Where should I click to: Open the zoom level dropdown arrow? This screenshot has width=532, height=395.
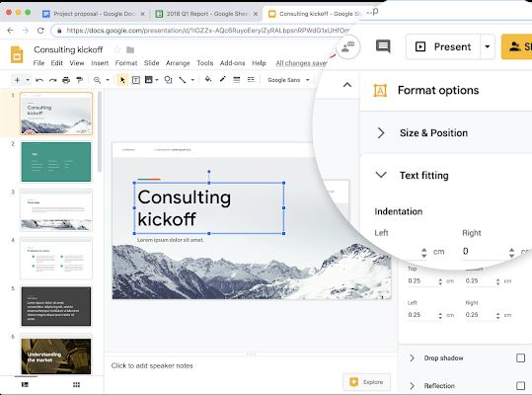108,80
